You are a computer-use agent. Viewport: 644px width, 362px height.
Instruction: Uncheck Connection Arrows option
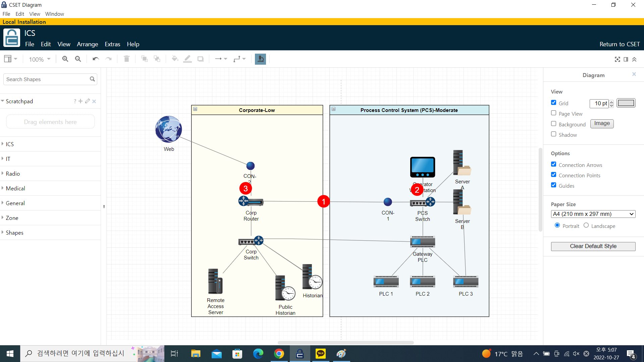553,164
